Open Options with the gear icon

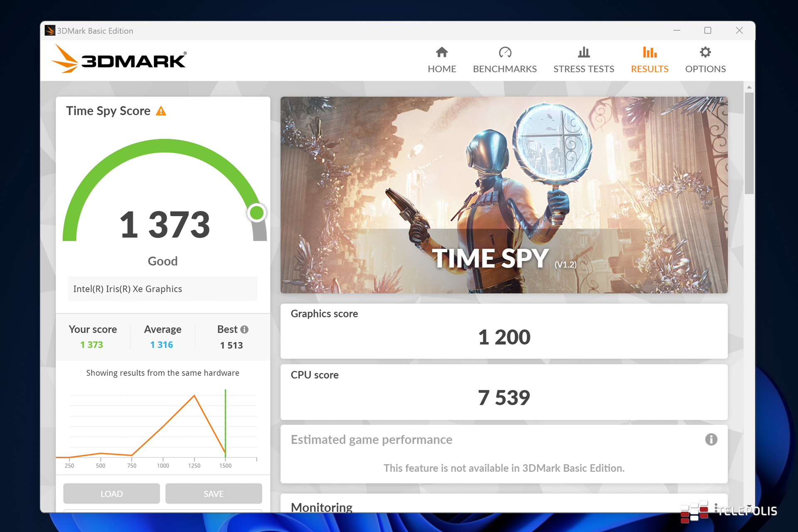pyautogui.click(x=705, y=52)
